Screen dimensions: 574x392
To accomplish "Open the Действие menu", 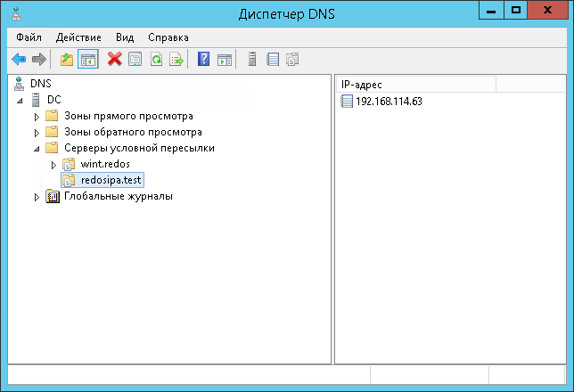I will click(x=78, y=37).
